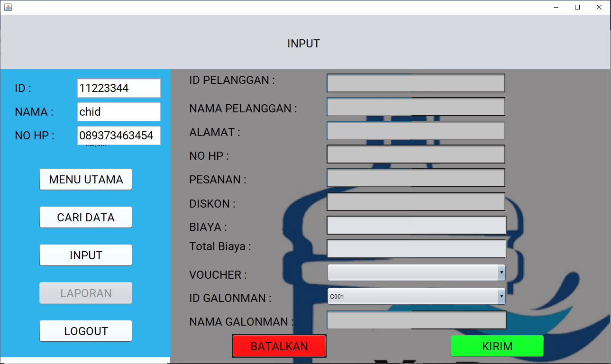
Task: Click the INPUT sidebar button
Action: coord(86,255)
